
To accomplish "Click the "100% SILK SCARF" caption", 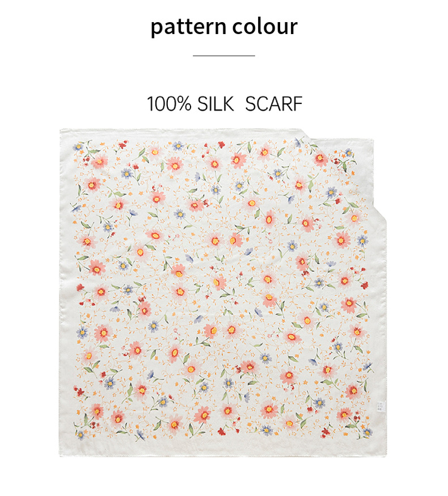I will tap(225, 103).
